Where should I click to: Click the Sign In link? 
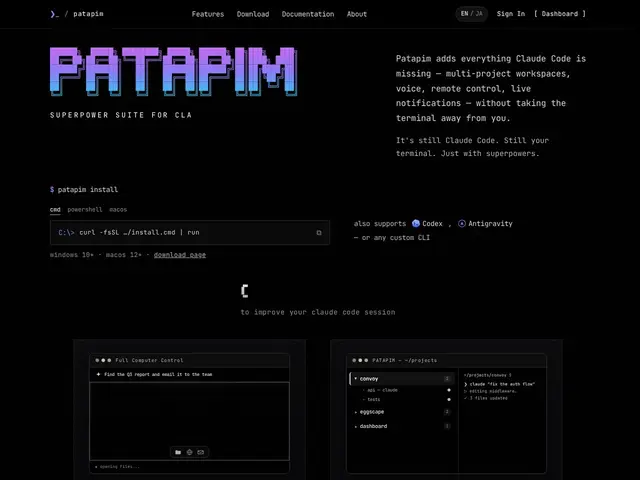pyautogui.click(x=511, y=14)
